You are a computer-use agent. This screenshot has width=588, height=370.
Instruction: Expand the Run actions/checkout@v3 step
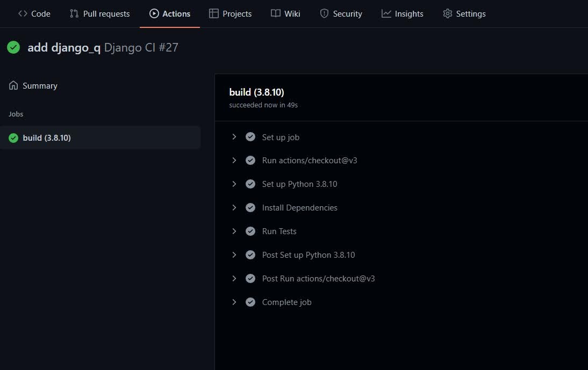click(x=234, y=160)
